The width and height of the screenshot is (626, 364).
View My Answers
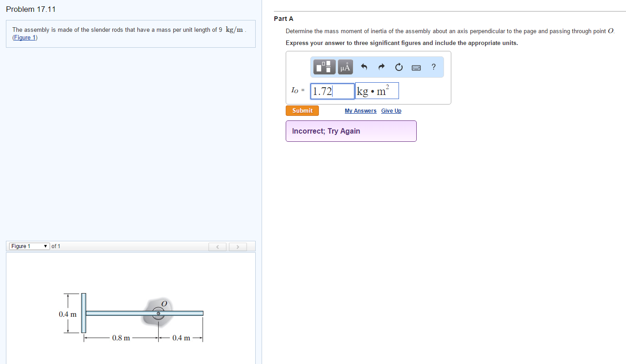point(360,110)
